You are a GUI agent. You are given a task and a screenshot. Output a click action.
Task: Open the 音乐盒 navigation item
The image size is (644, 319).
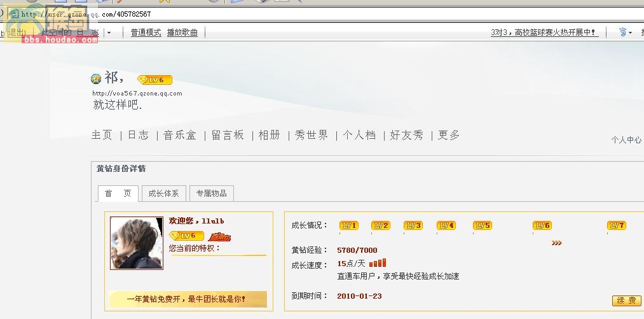pos(180,135)
